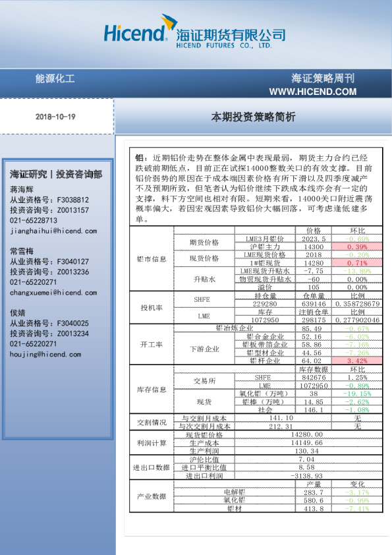Select analyst name 蒋海辉
This screenshot has width=392, height=555.
tap(22, 190)
